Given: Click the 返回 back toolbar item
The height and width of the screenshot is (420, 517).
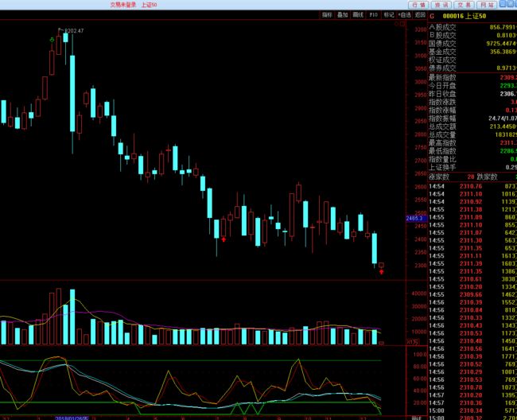Looking at the screenshot, I should 420,15.
